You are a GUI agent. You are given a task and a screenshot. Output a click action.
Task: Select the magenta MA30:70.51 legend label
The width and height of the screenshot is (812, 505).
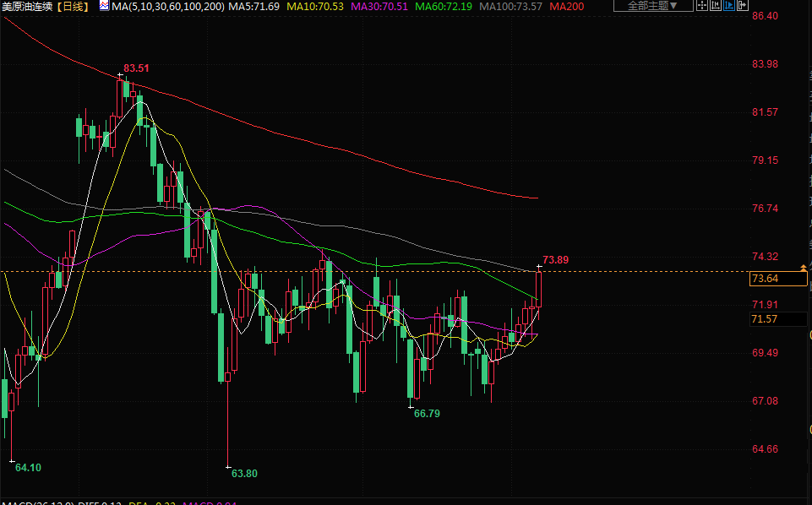pyautogui.click(x=379, y=7)
